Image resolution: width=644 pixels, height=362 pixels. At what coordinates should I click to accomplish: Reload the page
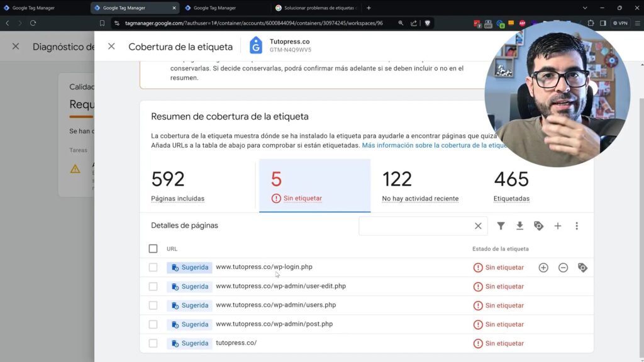point(33,23)
